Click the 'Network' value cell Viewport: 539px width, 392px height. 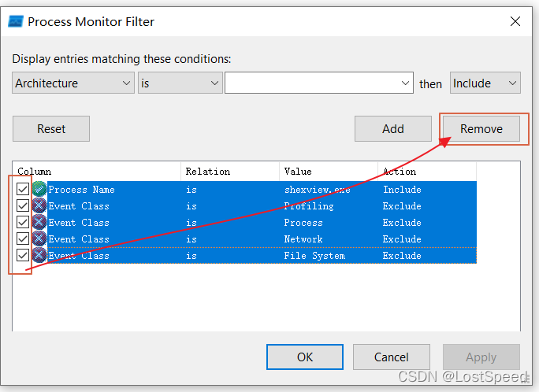(x=303, y=239)
